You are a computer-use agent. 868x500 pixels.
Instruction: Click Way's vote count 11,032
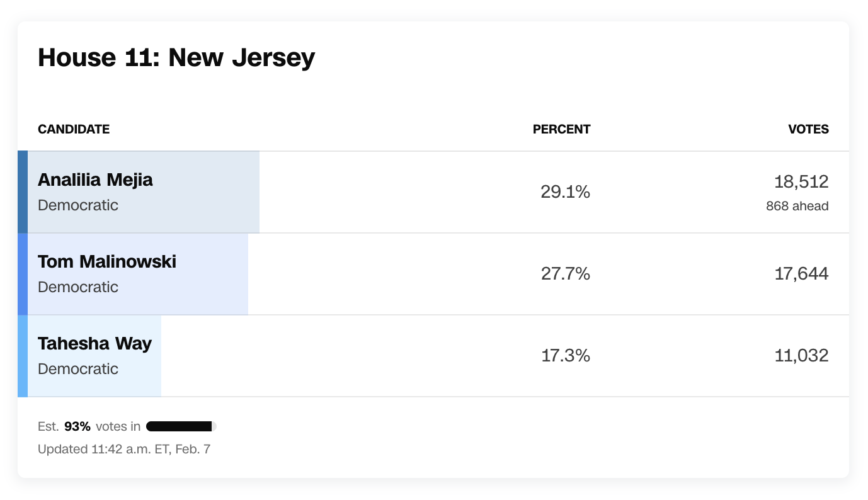(801, 356)
